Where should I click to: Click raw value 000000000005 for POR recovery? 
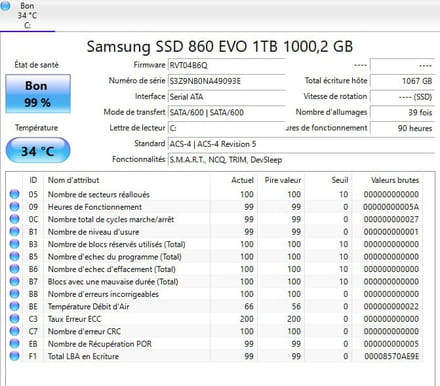pos(391,344)
